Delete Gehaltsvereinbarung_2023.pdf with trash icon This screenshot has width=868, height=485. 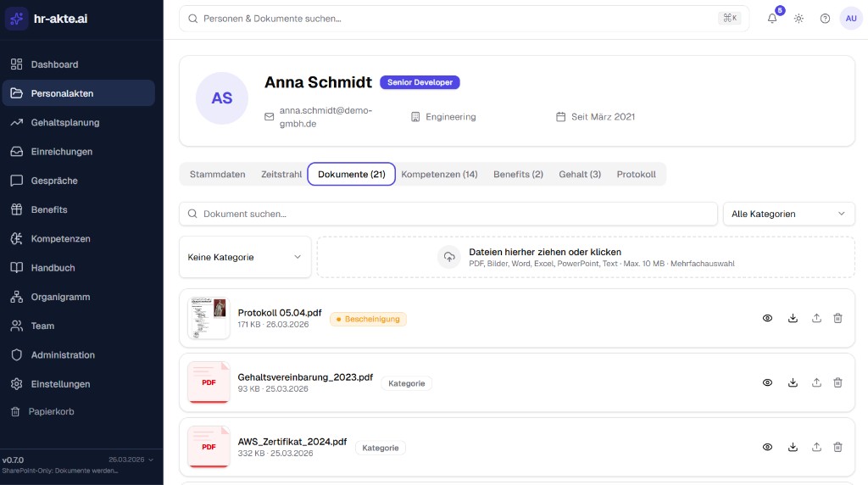pos(837,382)
